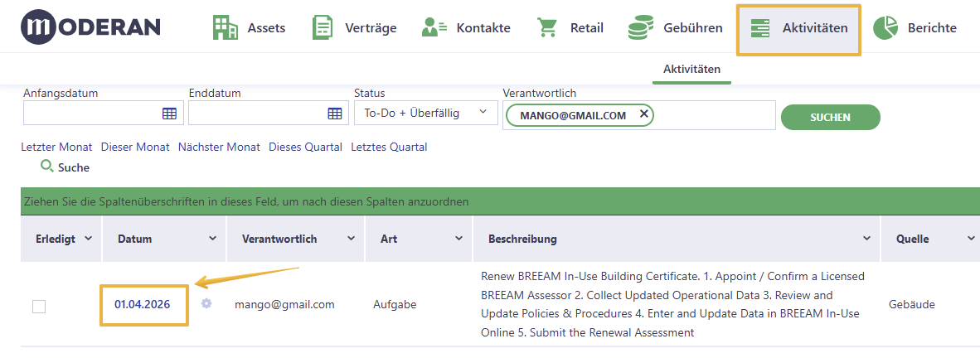Click the gear icon beside 01.04.2026

(x=206, y=303)
